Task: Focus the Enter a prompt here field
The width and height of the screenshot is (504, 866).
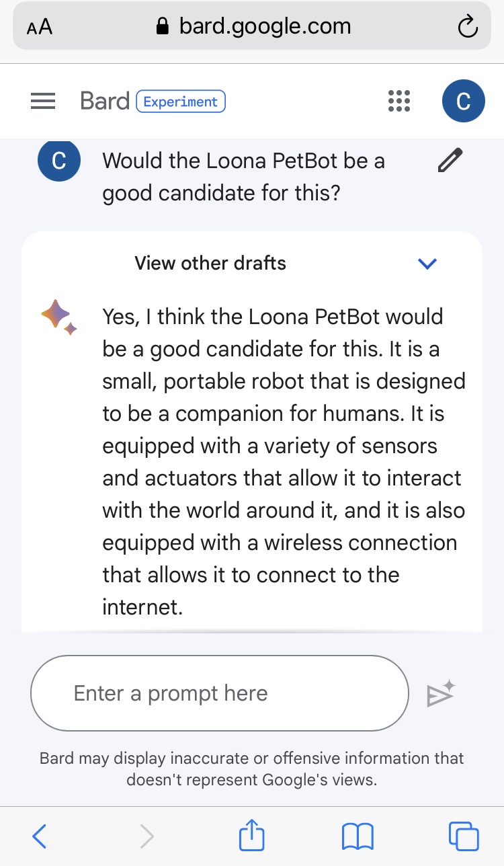Action: coord(220,693)
